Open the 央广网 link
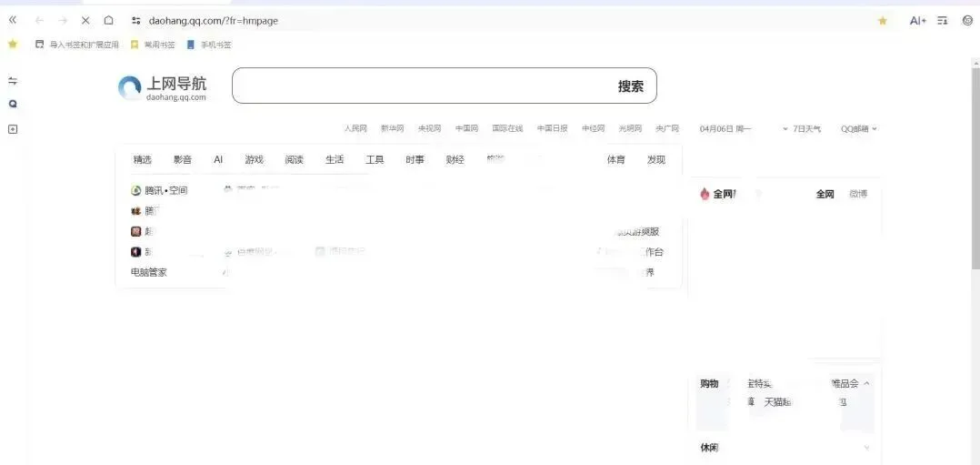Viewport: 980px width, 465px height. [667, 128]
